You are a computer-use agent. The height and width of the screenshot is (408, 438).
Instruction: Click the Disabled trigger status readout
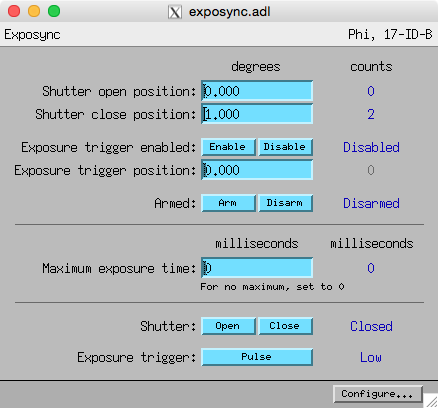(371, 147)
